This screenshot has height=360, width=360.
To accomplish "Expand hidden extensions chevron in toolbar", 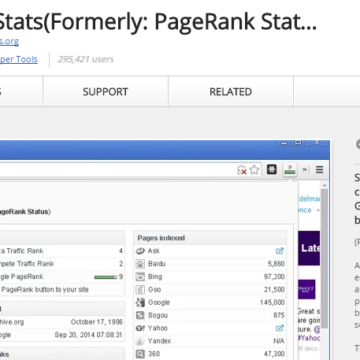I will (x=304, y=170).
